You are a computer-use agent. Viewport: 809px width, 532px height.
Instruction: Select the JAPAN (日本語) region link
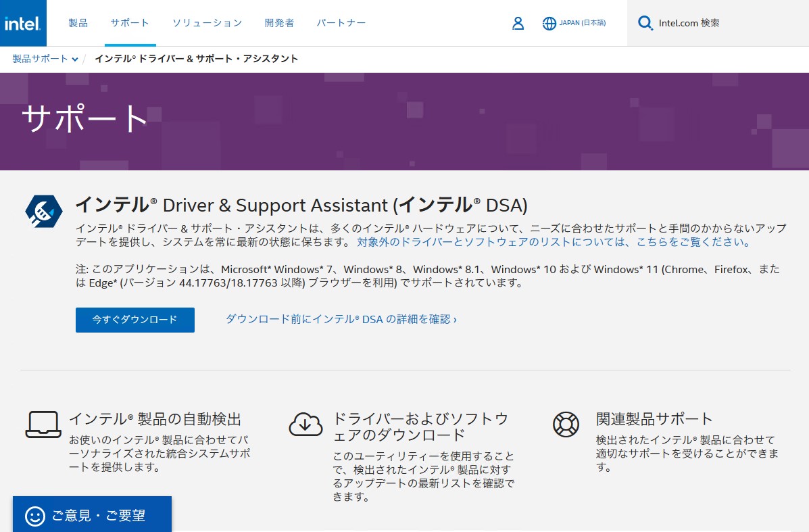[x=583, y=23]
